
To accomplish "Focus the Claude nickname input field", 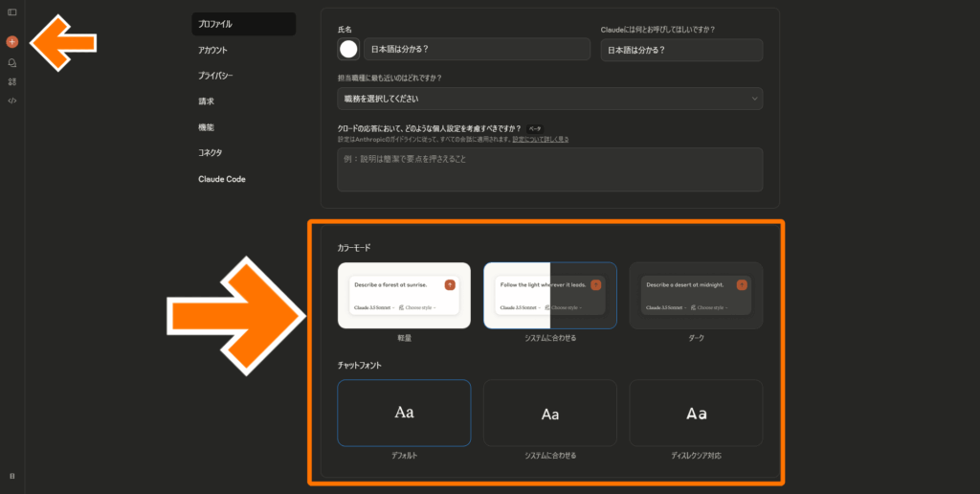I will (681, 50).
